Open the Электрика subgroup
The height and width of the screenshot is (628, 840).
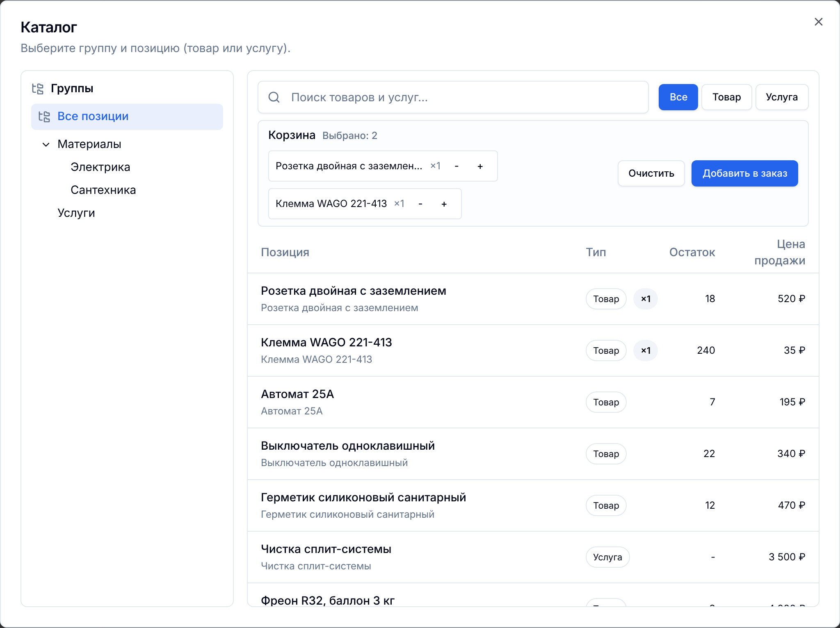tap(100, 167)
